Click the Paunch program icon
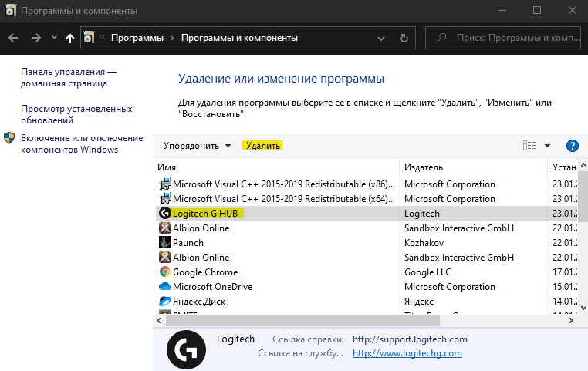This screenshot has height=371, width=588. tap(165, 242)
